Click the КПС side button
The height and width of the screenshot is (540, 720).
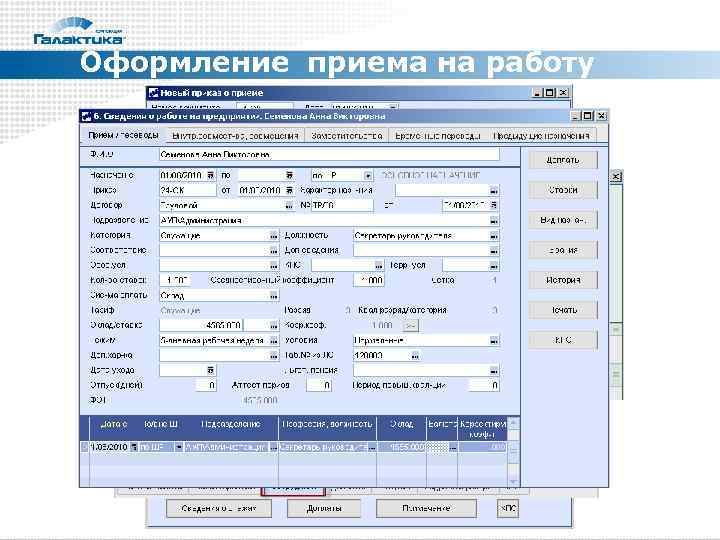pos(563,340)
